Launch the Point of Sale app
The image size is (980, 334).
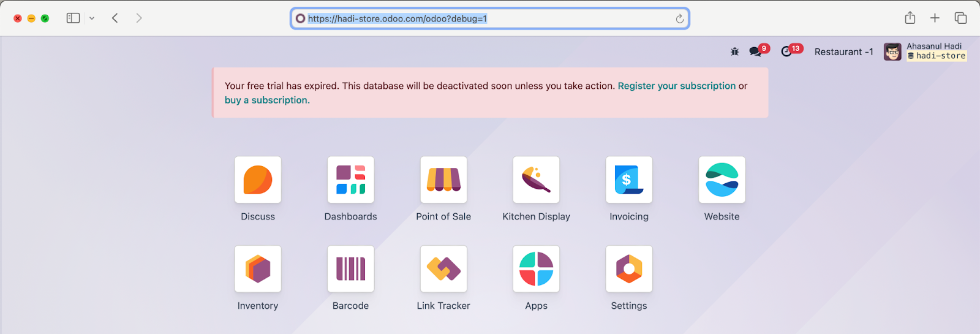click(443, 180)
